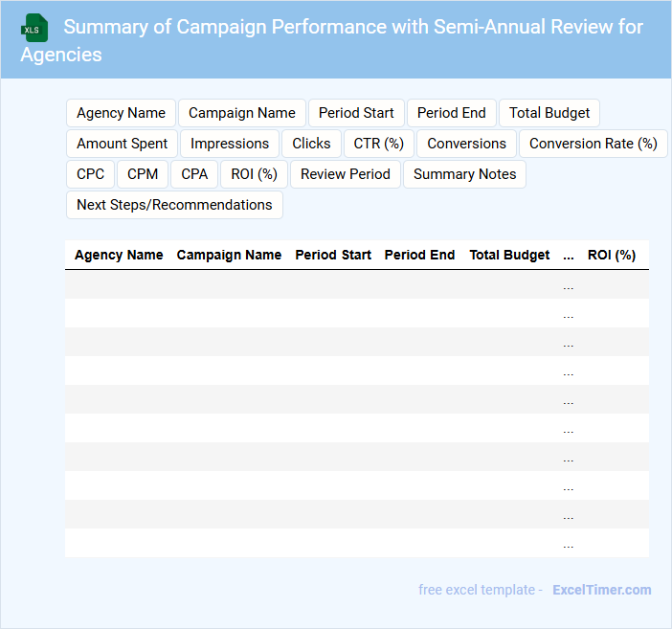Click the ROI (%) column header
The width and height of the screenshot is (672, 629).
[612, 256]
